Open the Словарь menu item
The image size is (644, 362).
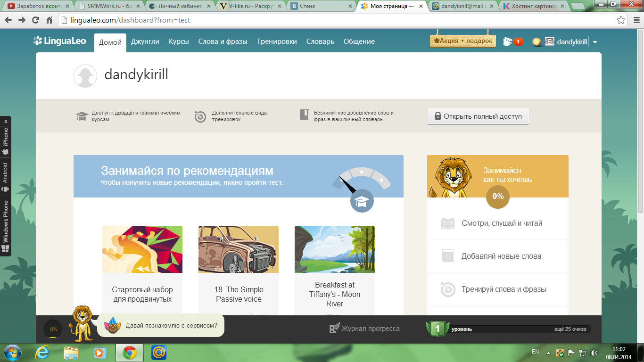(x=320, y=41)
